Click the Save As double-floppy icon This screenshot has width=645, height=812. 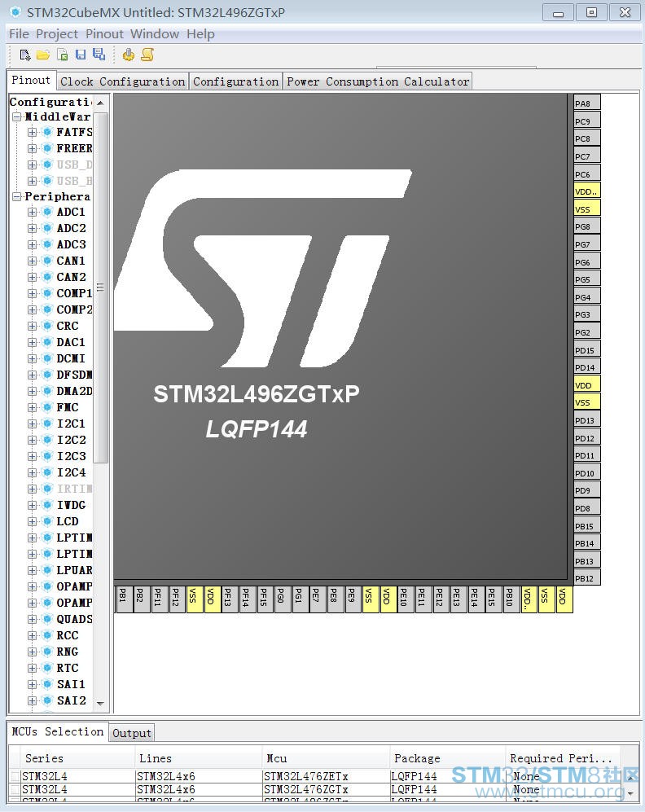pyautogui.click(x=99, y=55)
